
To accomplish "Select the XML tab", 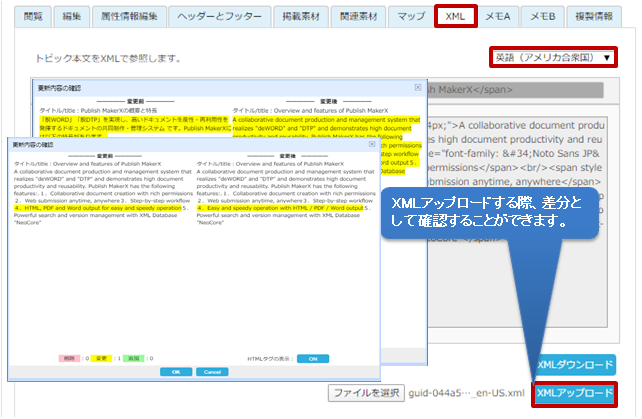I will 455,17.
